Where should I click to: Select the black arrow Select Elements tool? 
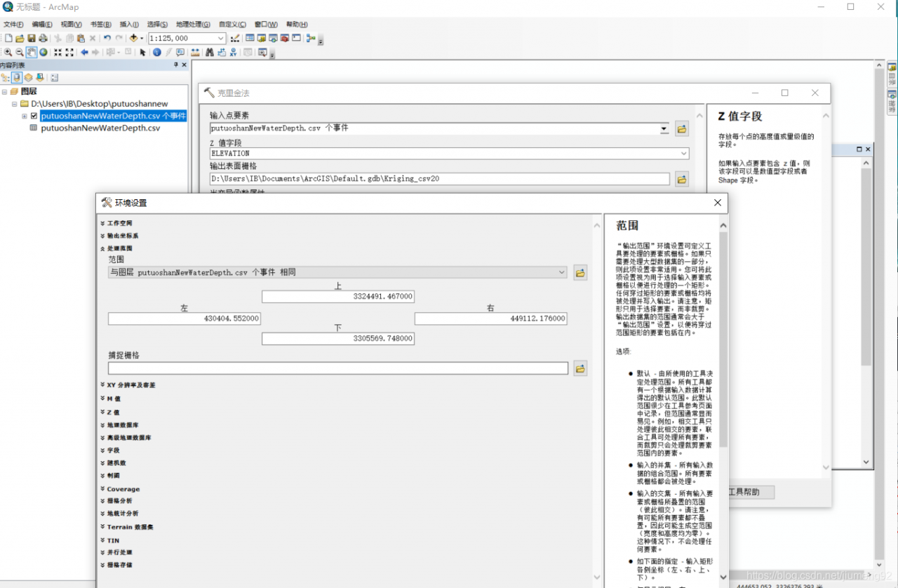pos(142,53)
